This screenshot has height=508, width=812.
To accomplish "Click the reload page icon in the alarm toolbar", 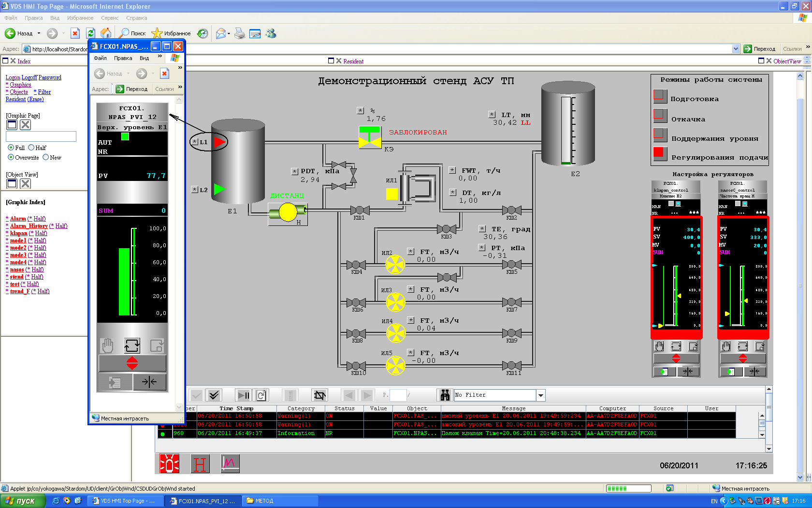I will pyautogui.click(x=261, y=395).
